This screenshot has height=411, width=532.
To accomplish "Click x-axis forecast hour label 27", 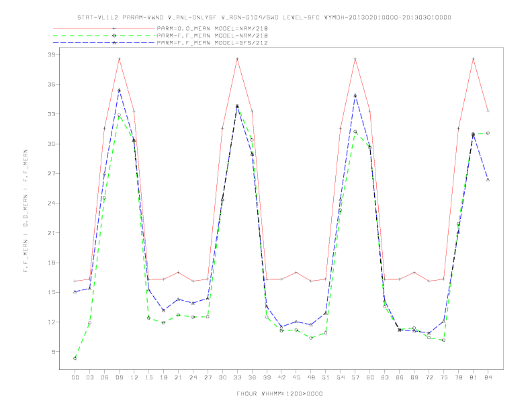I will (x=208, y=377).
